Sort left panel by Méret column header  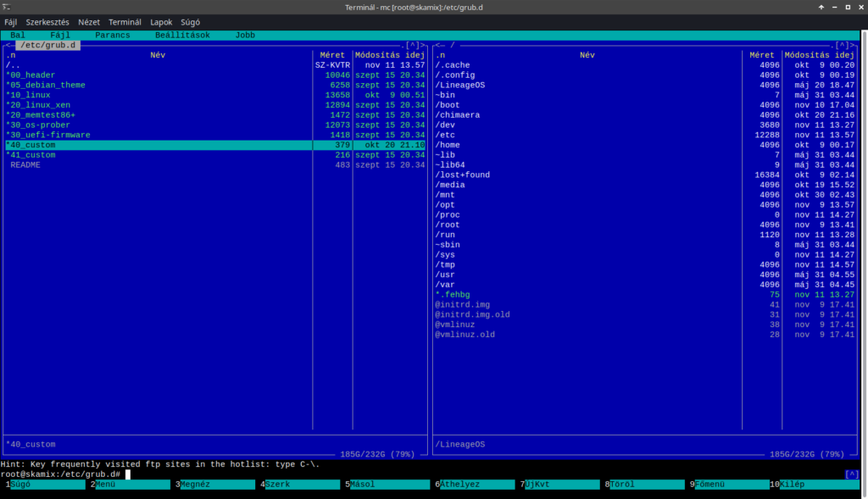(x=332, y=55)
